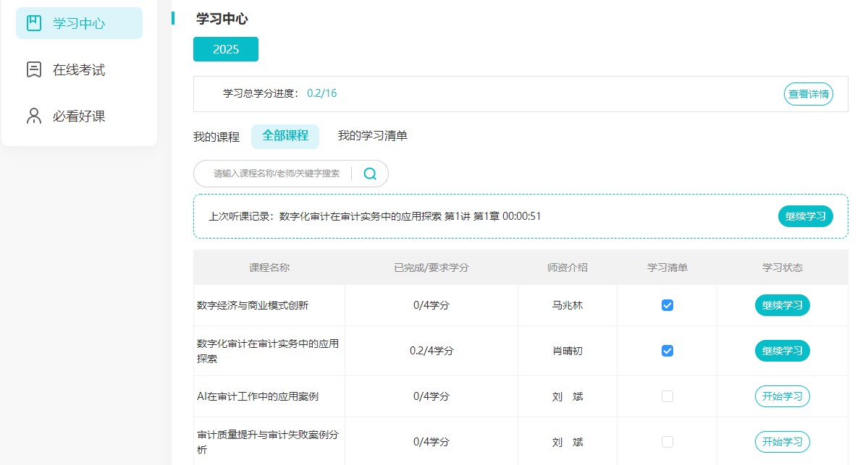This screenshot has height=465, width=868.
Task: Uncheck 数字经济与商业模式创新 in the study list
Action: coord(666,305)
